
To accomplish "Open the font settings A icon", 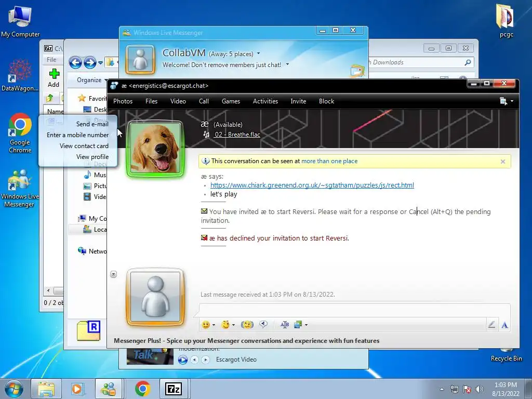I will point(504,325).
